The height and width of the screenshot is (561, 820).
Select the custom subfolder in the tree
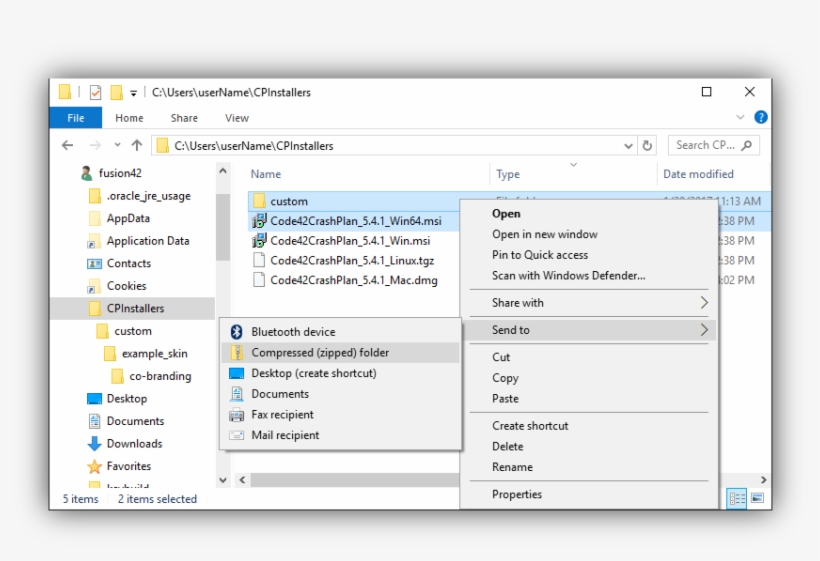pos(133,331)
